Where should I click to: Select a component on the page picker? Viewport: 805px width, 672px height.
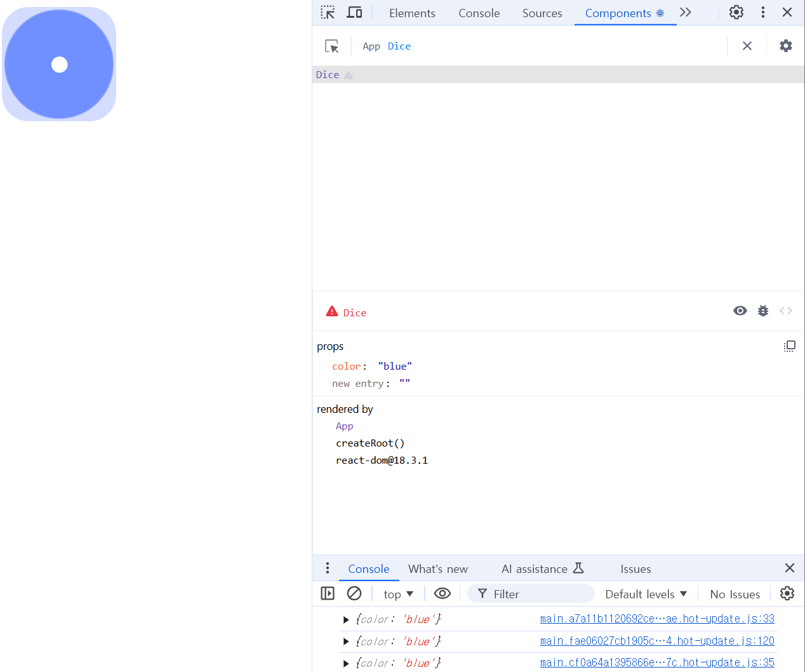(331, 46)
